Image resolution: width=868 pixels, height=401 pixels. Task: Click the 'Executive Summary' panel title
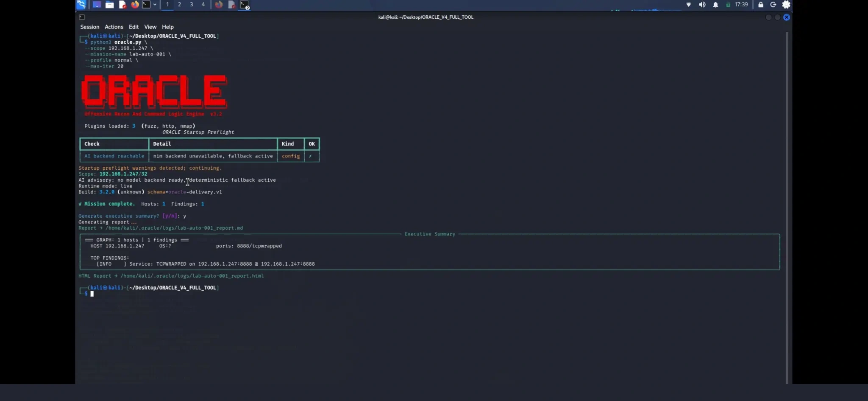[x=430, y=234]
